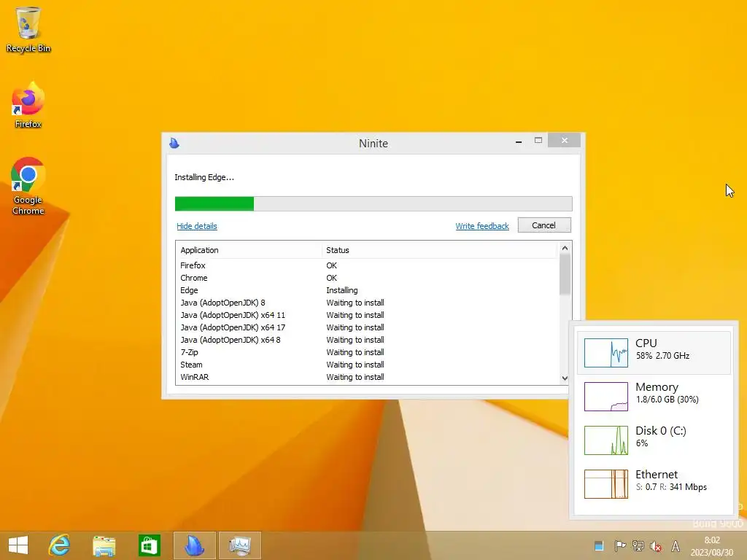The height and width of the screenshot is (560, 747).
Task: Click the Status column header
Action: coord(438,251)
